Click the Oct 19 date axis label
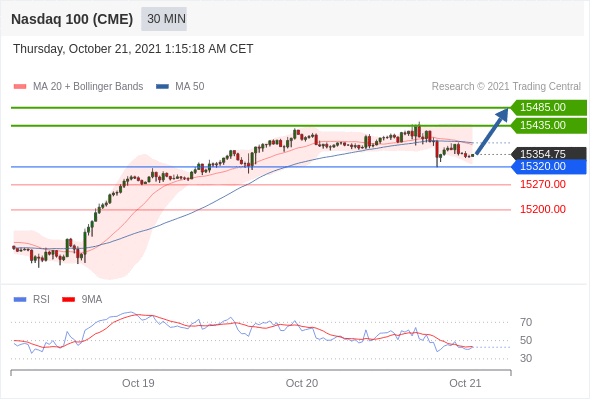 tap(138, 383)
